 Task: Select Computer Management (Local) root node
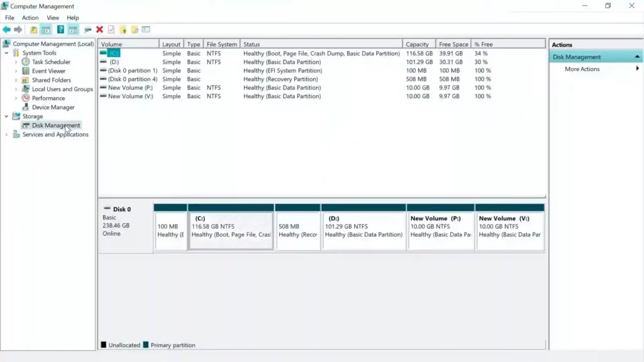pos(53,43)
